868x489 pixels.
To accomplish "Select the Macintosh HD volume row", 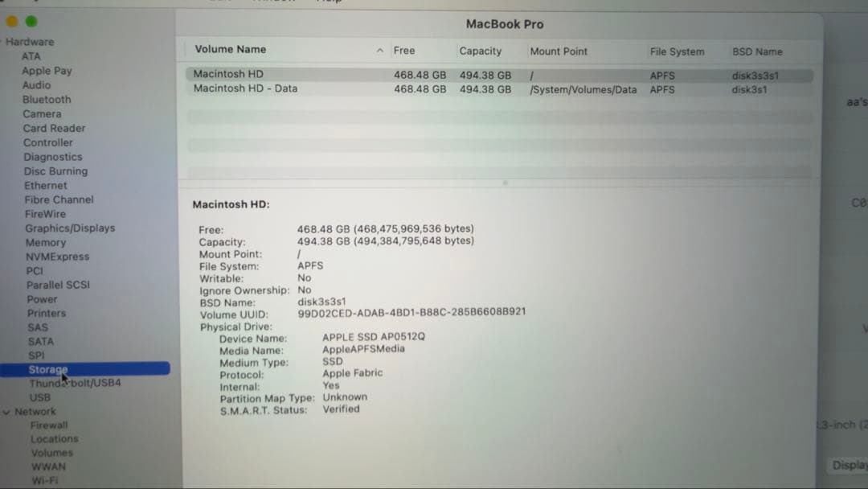I will click(x=321, y=75).
